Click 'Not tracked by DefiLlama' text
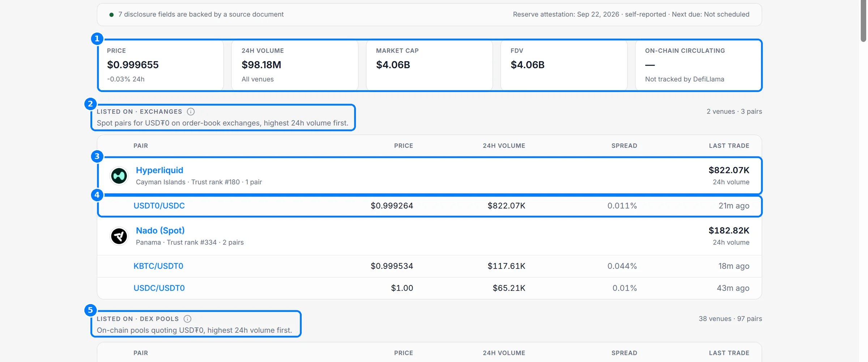The width and height of the screenshot is (868, 362). 685,79
